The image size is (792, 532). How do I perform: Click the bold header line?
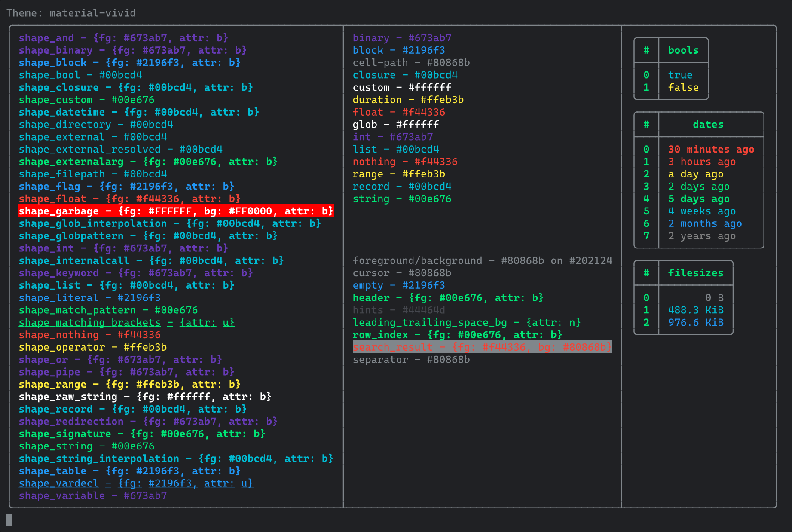[448, 298]
